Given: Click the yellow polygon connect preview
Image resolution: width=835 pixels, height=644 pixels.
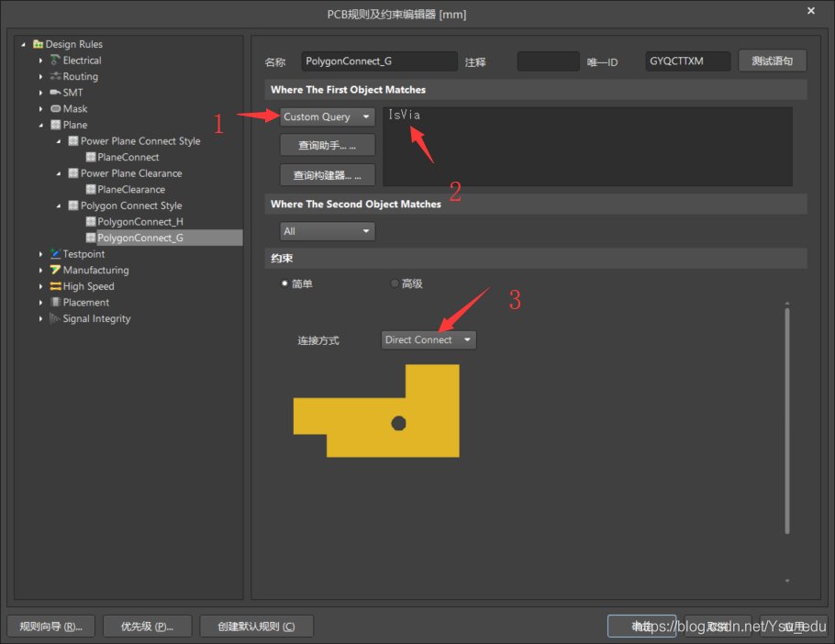Looking at the screenshot, I should click(376, 410).
